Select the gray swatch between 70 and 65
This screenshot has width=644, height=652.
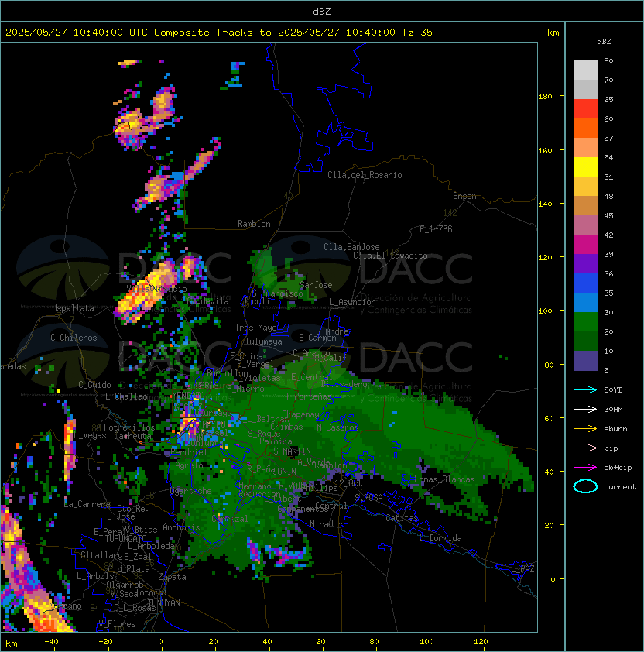(x=585, y=89)
